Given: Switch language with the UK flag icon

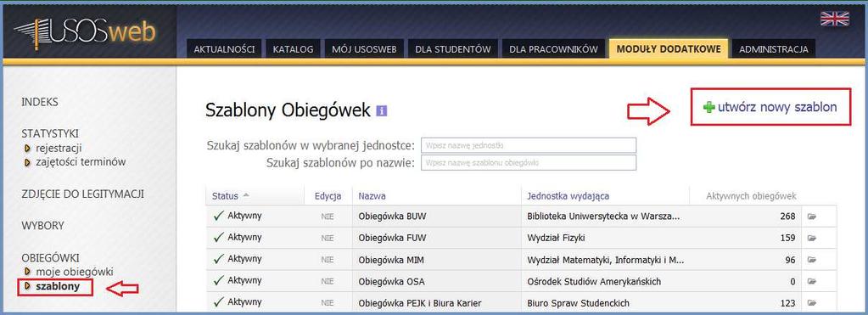Looking at the screenshot, I should [x=834, y=19].
